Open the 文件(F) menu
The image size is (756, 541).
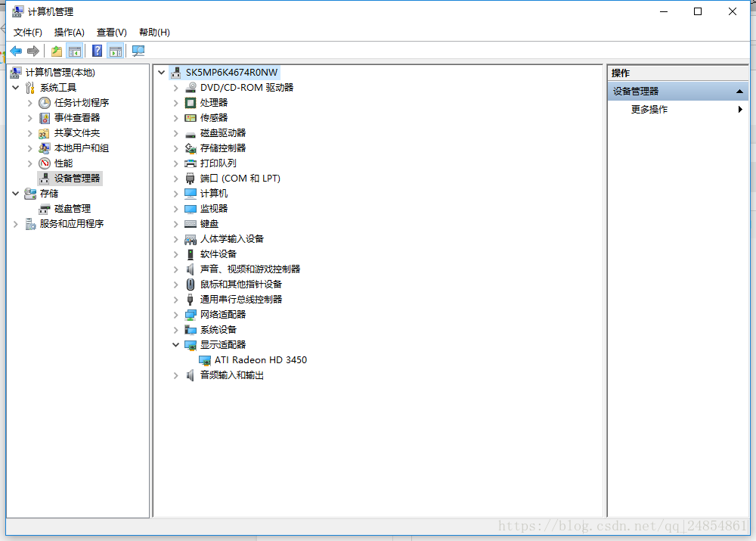click(x=27, y=33)
